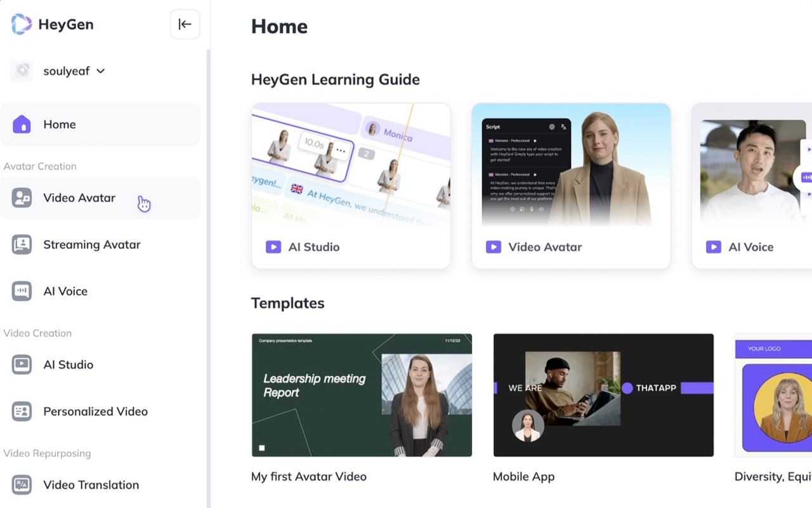812x508 pixels.
Task: Click the My first Avatar Video title
Action: [309, 476]
